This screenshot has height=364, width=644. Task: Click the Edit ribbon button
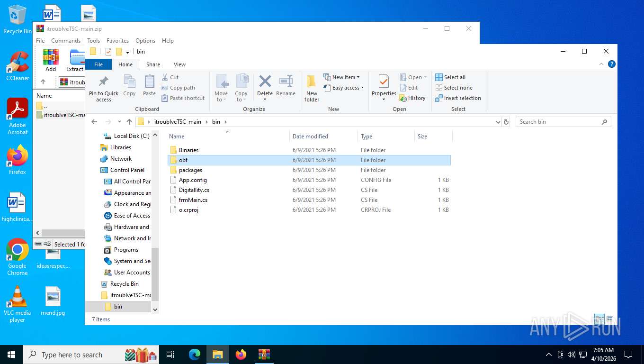pyautogui.click(x=409, y=88)
